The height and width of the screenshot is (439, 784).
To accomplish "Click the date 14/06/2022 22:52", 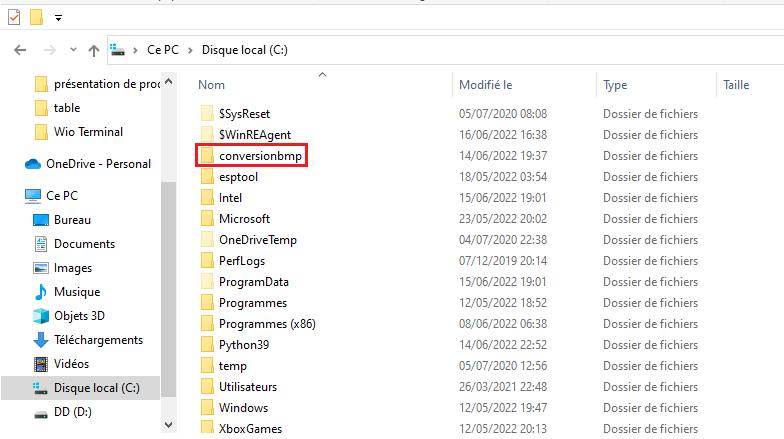I will tap(503, 345).
